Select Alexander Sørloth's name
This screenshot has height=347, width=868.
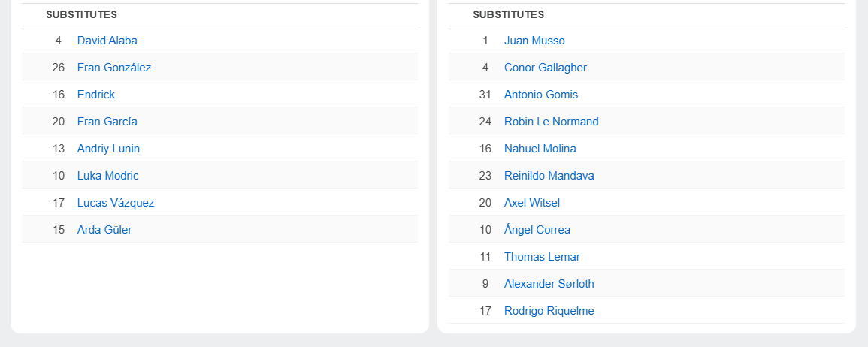(x=549, y=284)
